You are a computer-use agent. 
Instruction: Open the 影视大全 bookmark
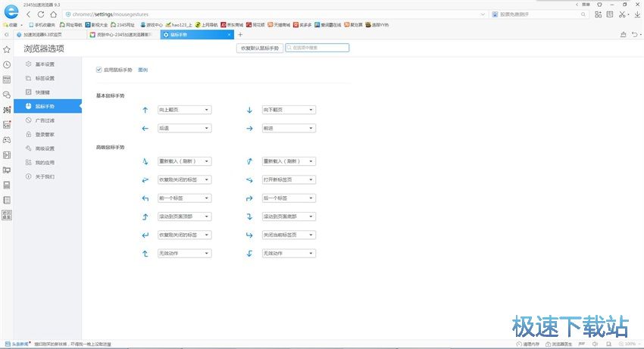click(x=96, y=25)
